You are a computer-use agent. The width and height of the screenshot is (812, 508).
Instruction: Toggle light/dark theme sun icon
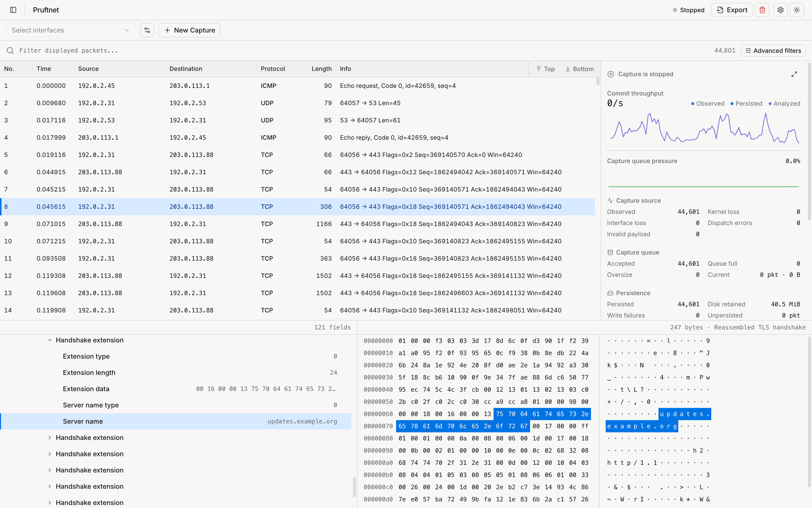tap(797, 10)
